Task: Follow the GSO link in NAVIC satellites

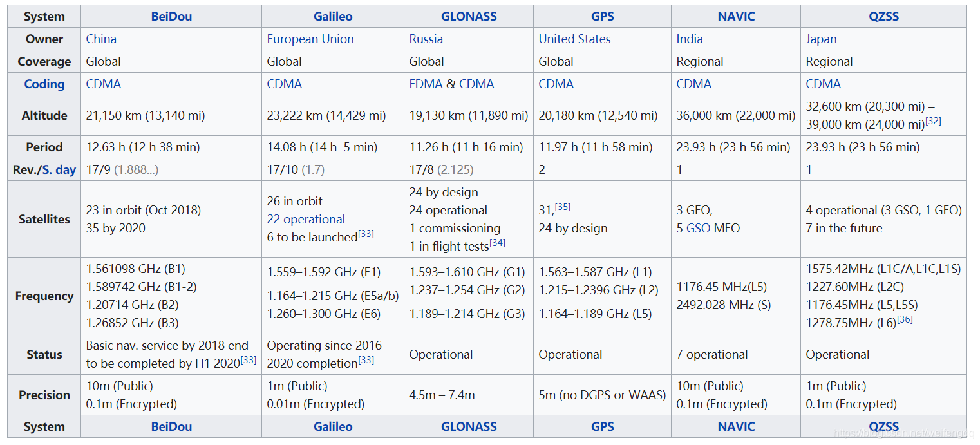Action: [x=699, y=228]
